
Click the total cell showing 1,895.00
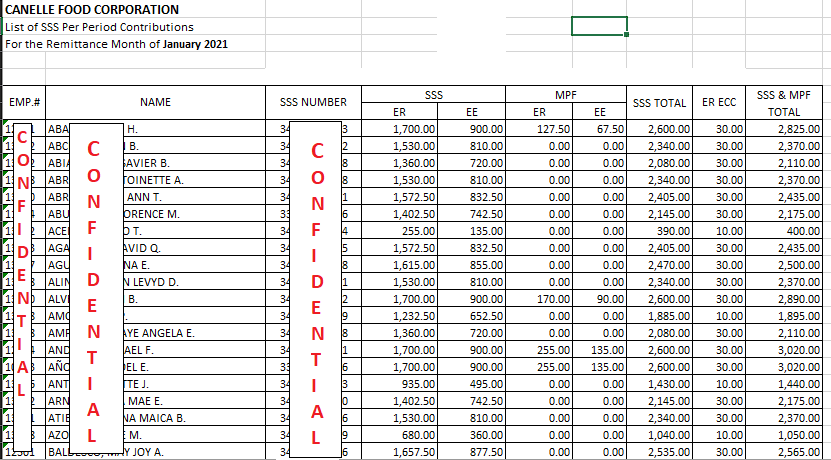784,316
